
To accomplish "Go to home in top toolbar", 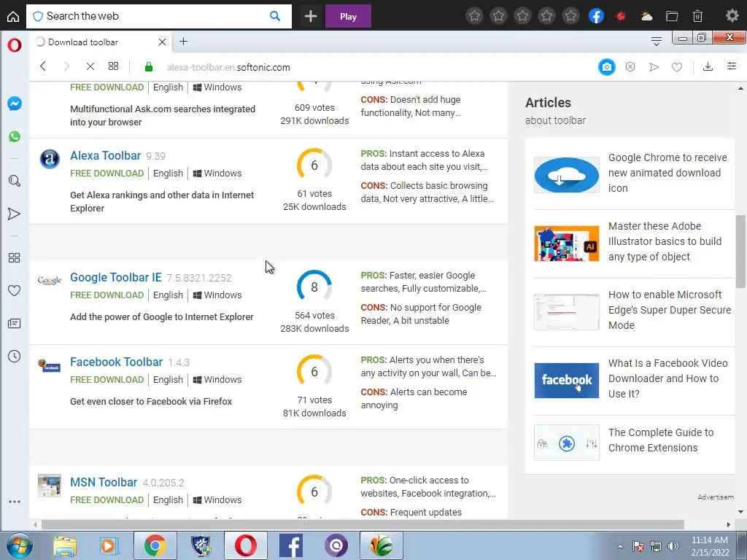I will pyautogui.click(x=13, y=16).
